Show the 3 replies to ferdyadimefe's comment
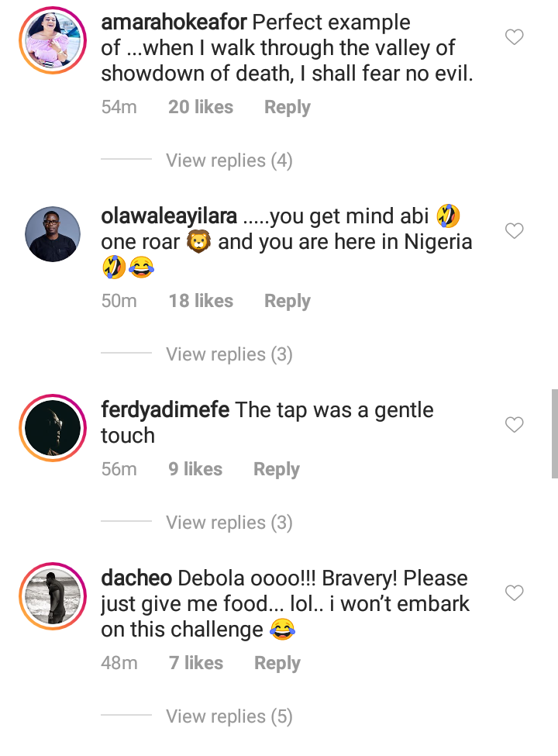 pyautogui.click(x=229, y=523)
